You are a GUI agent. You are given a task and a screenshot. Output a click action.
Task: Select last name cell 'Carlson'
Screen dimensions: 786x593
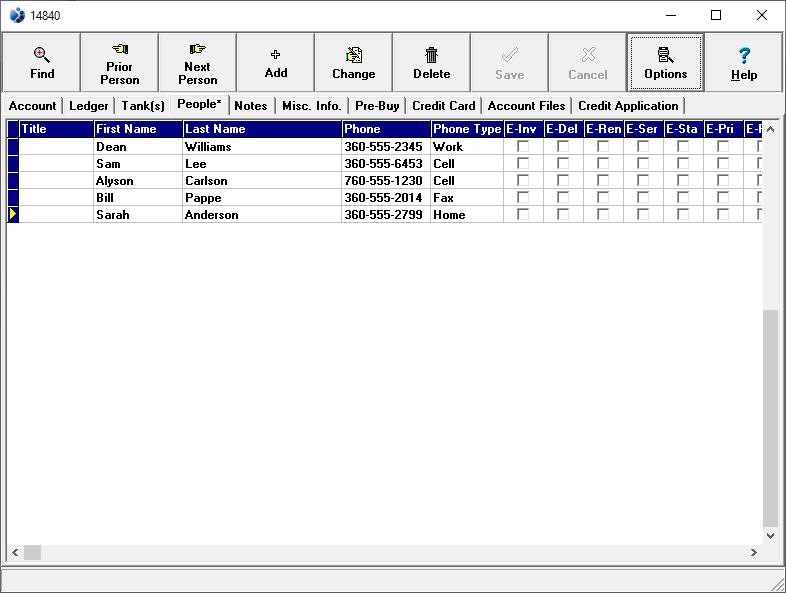pos(262,180)
